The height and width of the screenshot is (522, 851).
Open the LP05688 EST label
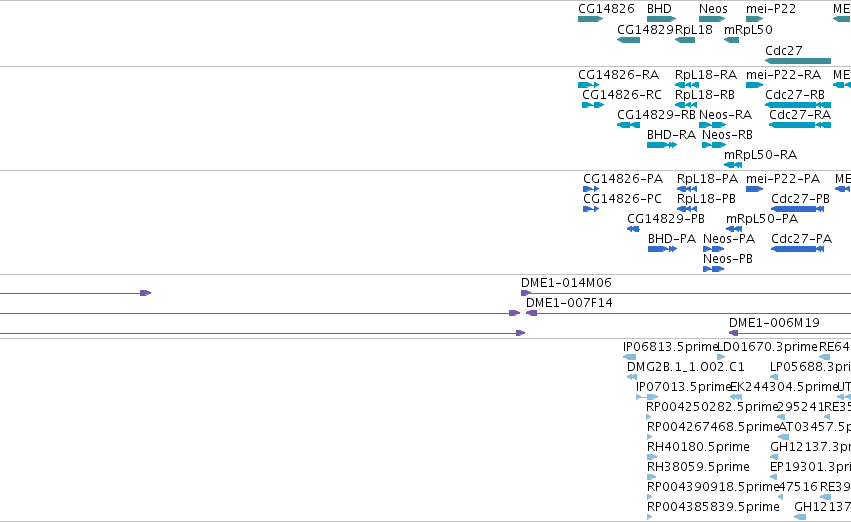[810, 367]
